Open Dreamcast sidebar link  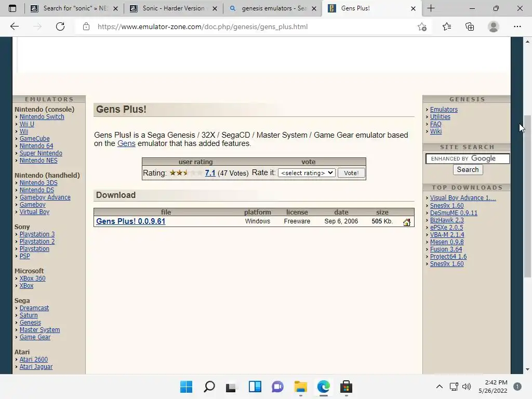click(34, 308)
